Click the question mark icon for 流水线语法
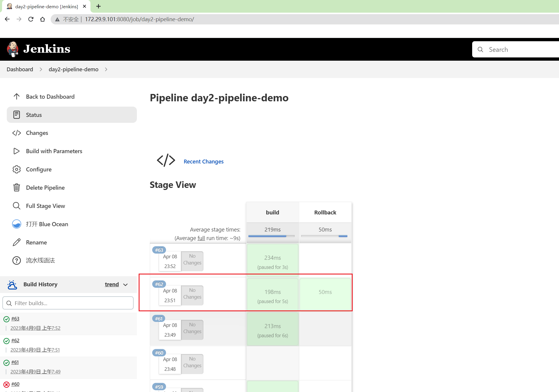Screen dimensions: 559x392 pos(16,261)
